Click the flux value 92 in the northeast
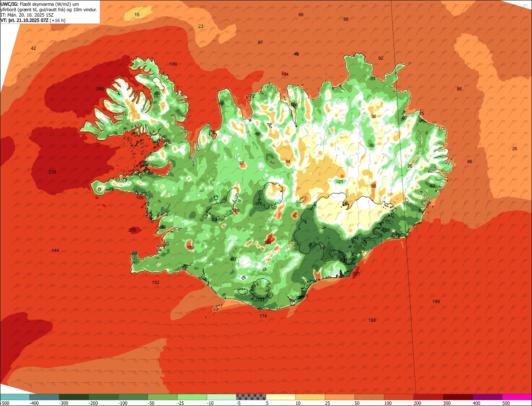Viewport: 532px width, 406px height. (381, 58)
